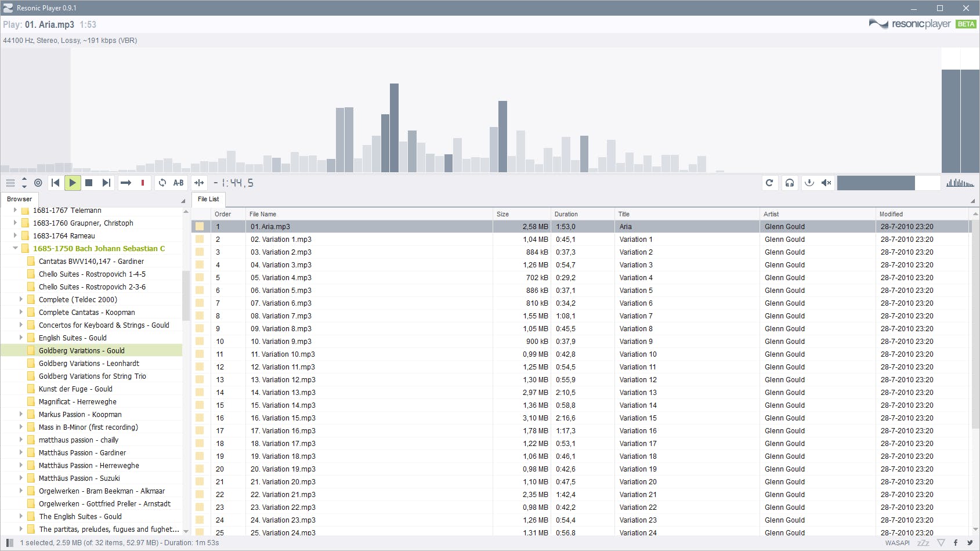Skip to the previous track
The image size is (980, 551).
pyautogui.click(x=56, y=183)
